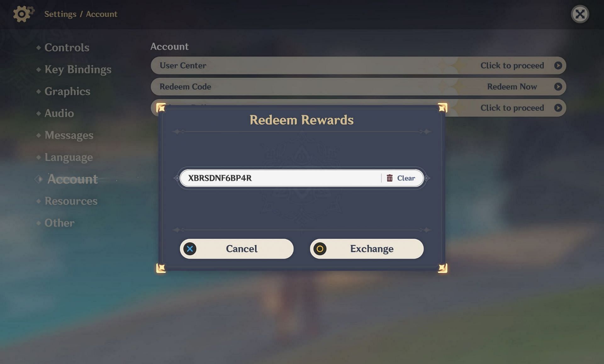Select the Audio settings tab
The height and width of the screenshot is (364, 604).
click(59, 113)
